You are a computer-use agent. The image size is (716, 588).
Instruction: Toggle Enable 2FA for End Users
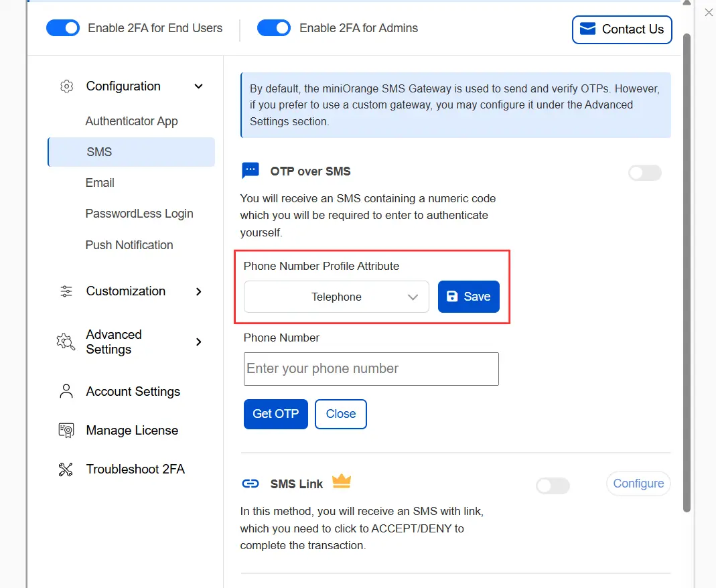coord(63,28)
